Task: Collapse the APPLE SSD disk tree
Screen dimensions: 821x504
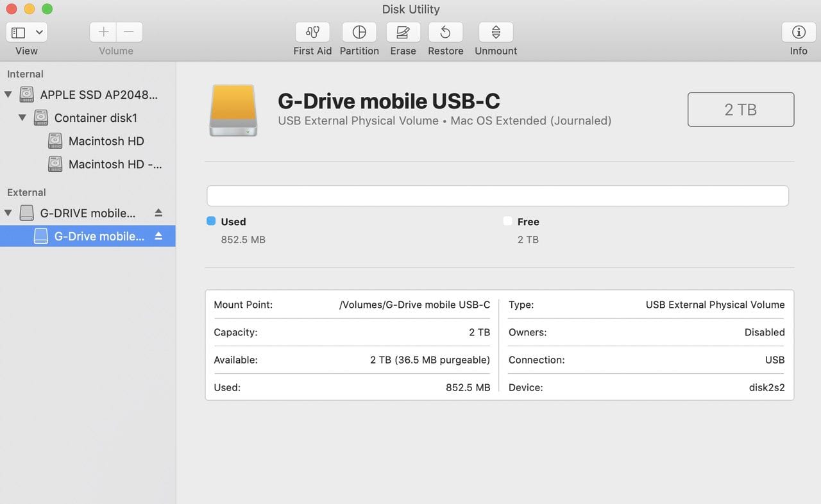Action: pyautogui.click(x=8, y=95)
